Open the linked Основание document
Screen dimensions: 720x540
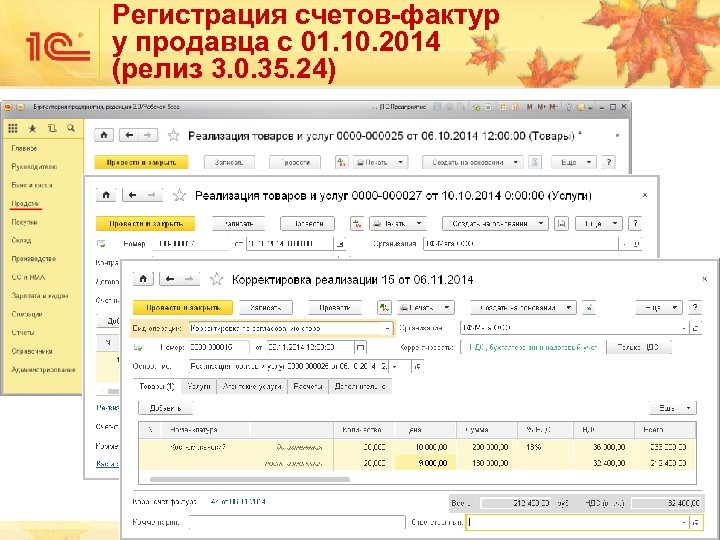417,366
